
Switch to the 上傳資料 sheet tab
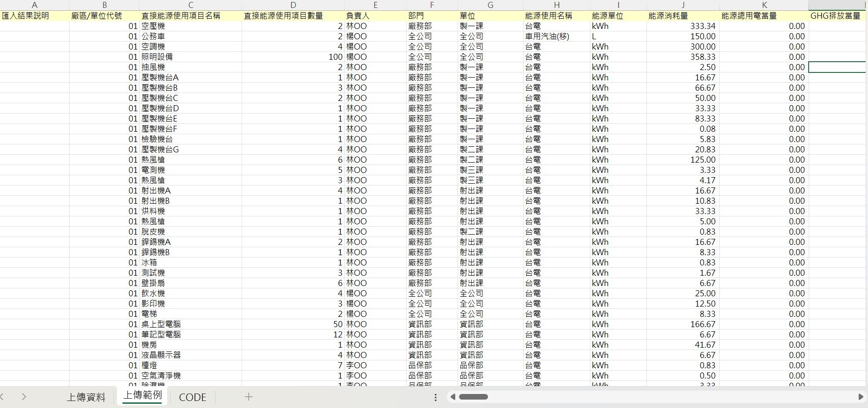coord(86,397)
